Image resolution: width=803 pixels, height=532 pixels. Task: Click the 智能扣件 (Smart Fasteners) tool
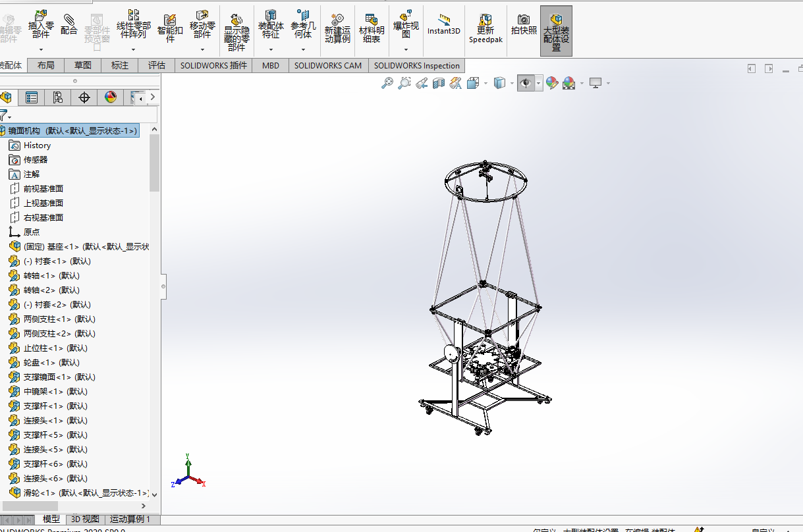pyautogui.click(x=170, y=28)
